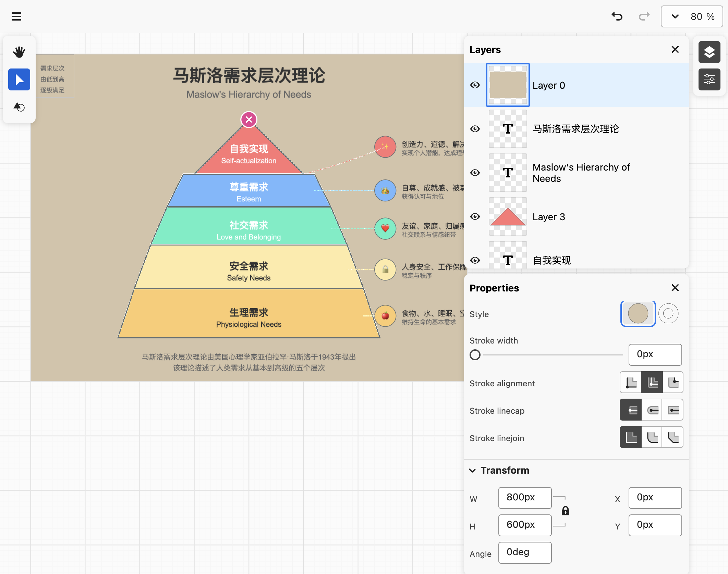728x574 pixels.
Task: Choose bevel stroke linejoin
Action: [673, 437]
